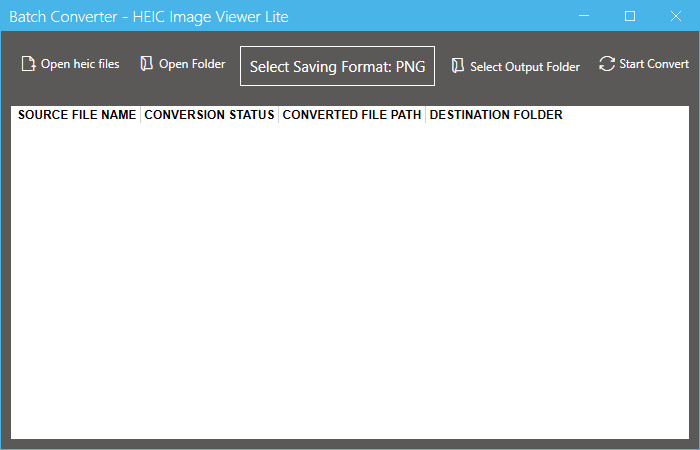Click the Open heic files label
700x450 pixels.
click(80, 65)
